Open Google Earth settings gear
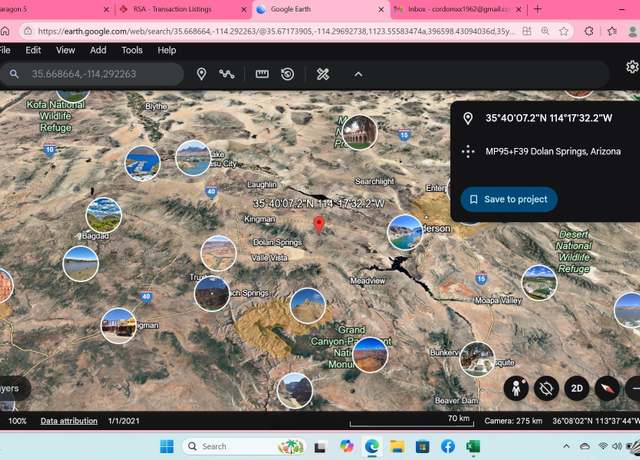The height and width of the screenshot is (460, 640). pyautogui.click(x=632, y=67)
